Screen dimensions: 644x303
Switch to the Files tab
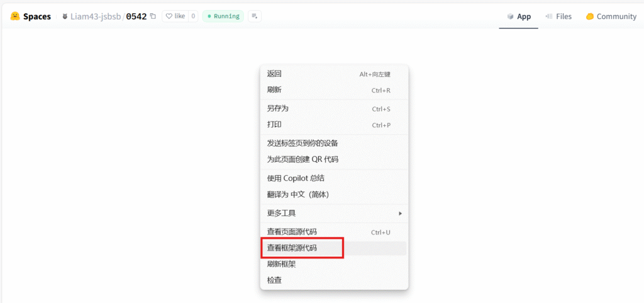pyautogui.click(x=558, y=16)
